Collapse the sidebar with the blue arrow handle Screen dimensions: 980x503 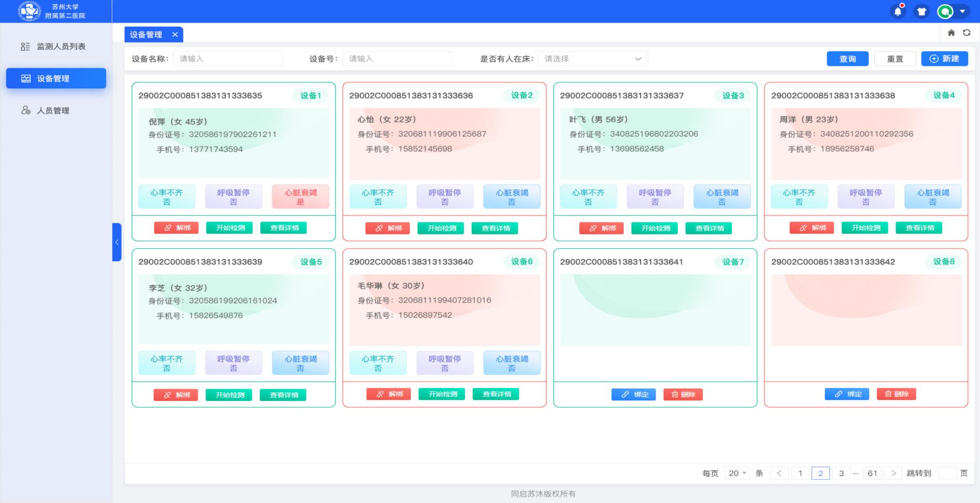pos(117,242)
